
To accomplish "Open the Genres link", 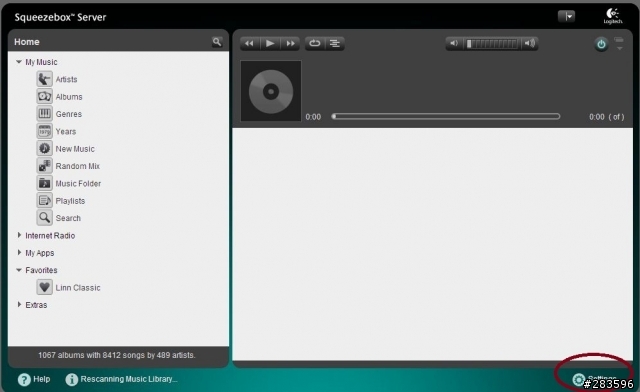I will (x=69, y=114).
